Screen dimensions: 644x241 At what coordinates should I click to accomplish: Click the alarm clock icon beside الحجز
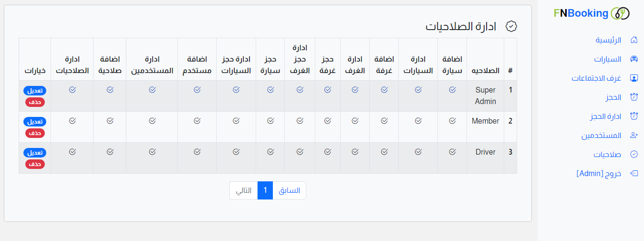(634, 97)
